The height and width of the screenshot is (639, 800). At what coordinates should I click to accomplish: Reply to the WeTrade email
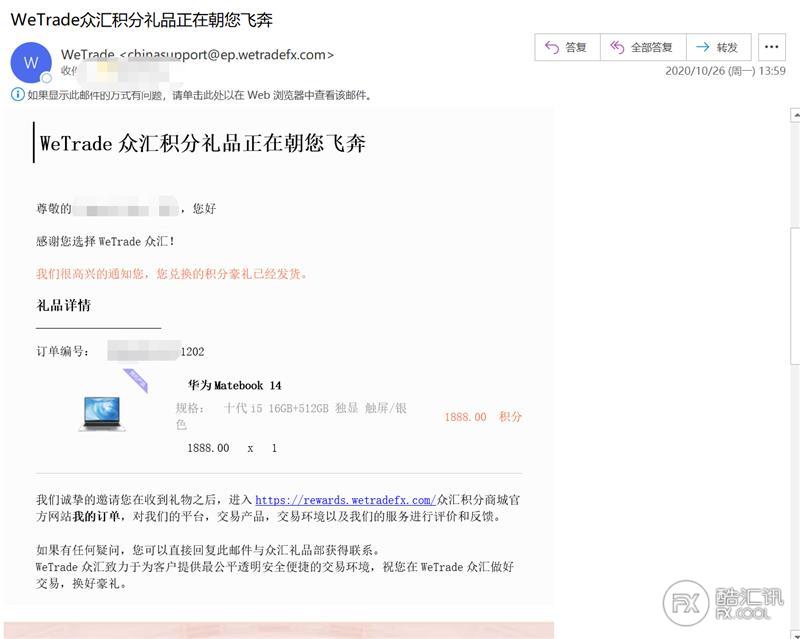567,47
